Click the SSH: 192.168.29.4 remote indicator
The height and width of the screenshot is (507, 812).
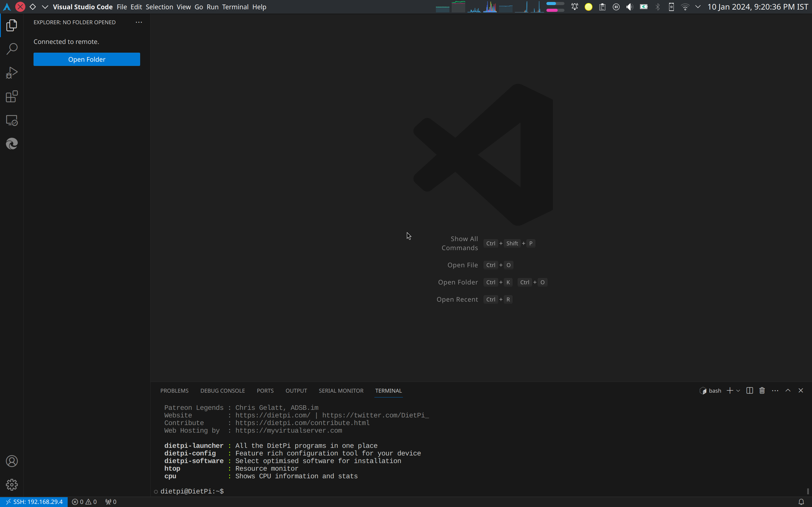pyautogui.click(x=34, y=502)
